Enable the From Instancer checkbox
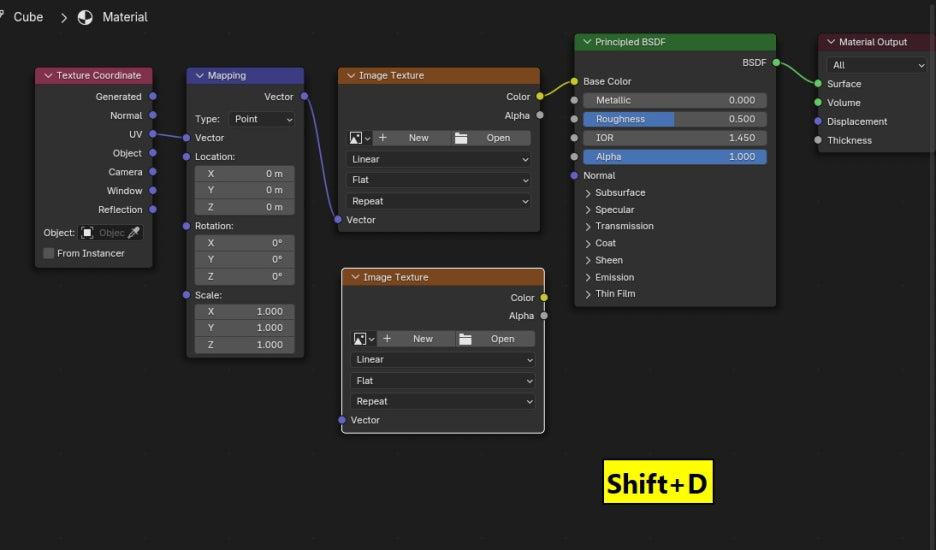 coord(49,253)
